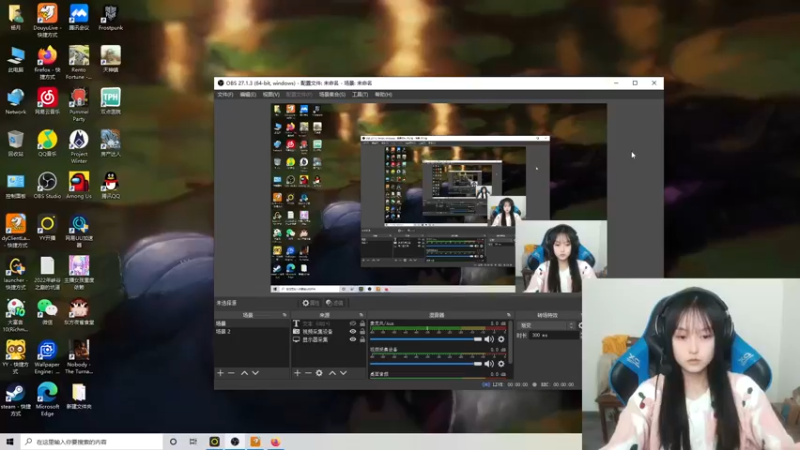Screen dimensions: 800x450
Task: Toggle lock on the display capture source
Action: click(362, 339)
